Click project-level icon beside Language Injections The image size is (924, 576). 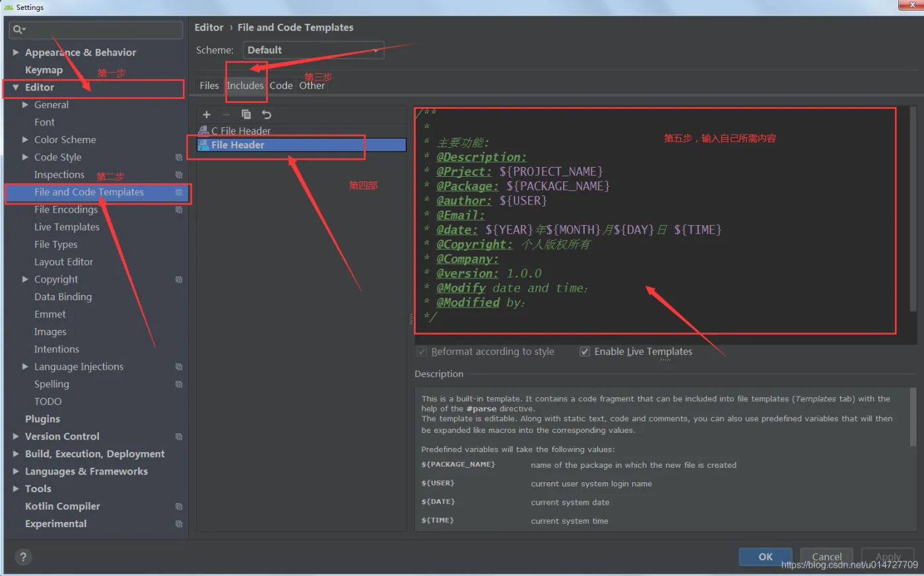179,367
